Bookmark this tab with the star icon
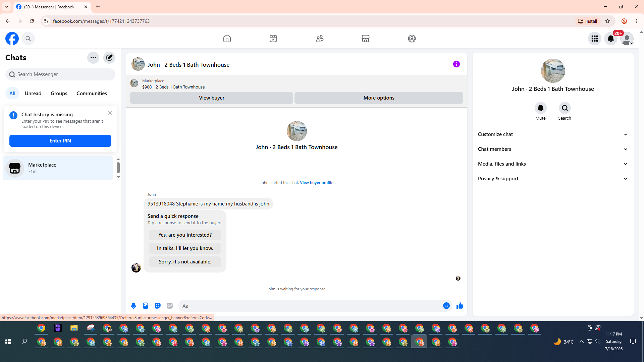Screen dimensions: 644x362 point(607,21)
